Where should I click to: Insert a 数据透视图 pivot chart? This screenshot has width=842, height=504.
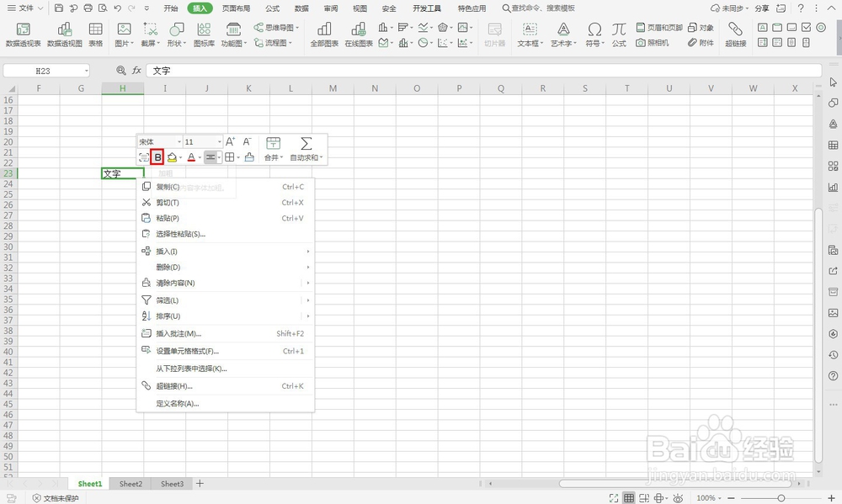pyautogui.click(x=65, y=34)
